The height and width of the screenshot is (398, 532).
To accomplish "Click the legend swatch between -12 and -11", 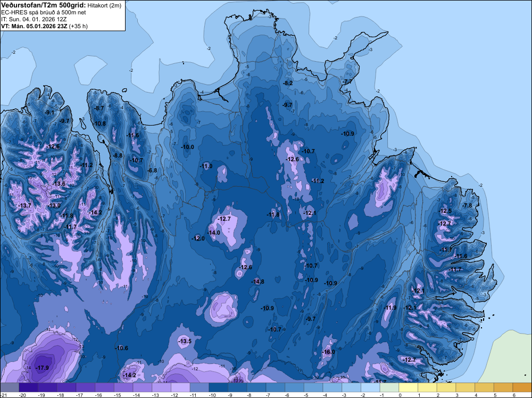I will tap(180, 387).
